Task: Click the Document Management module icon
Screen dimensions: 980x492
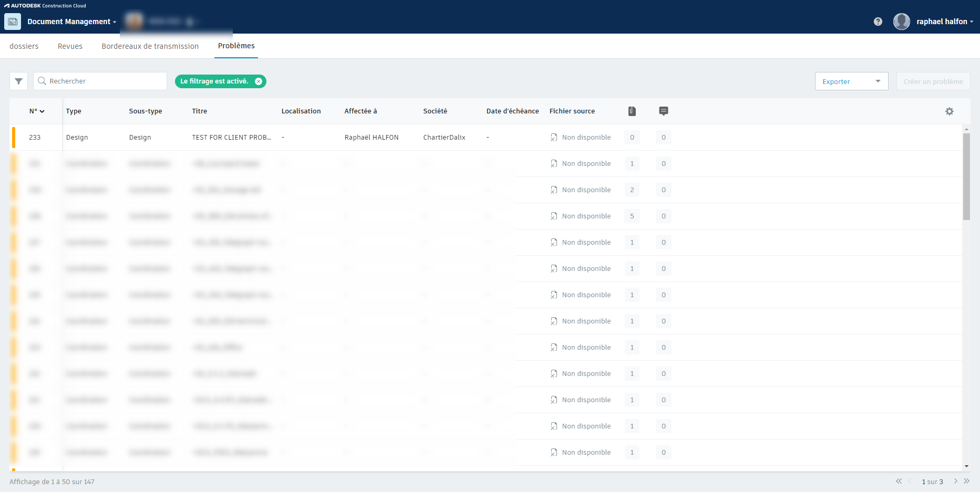Action: coord(12,22)
